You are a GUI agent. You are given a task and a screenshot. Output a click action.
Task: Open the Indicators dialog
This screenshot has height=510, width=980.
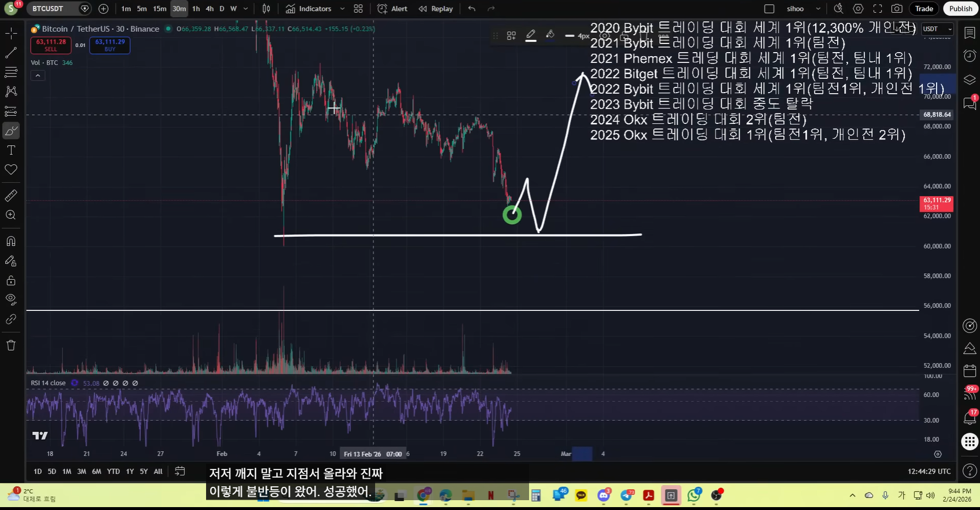pos(309,9)
